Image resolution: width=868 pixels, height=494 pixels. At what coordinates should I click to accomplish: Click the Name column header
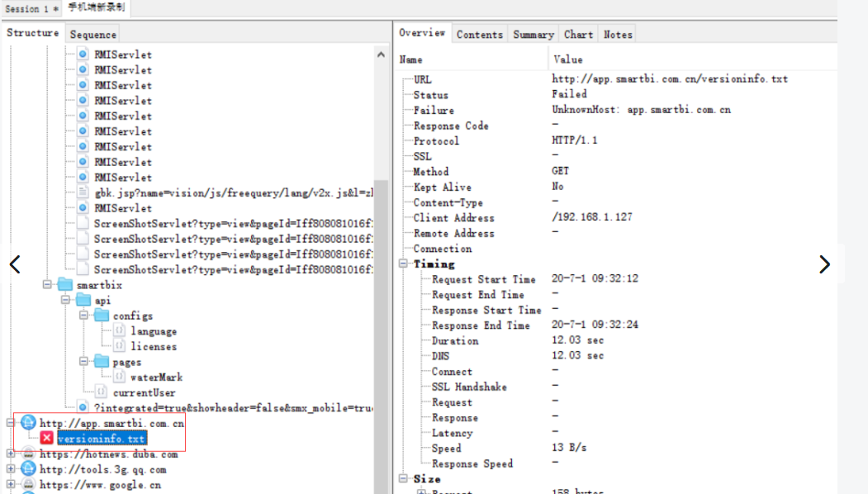[x=410, y=59]
